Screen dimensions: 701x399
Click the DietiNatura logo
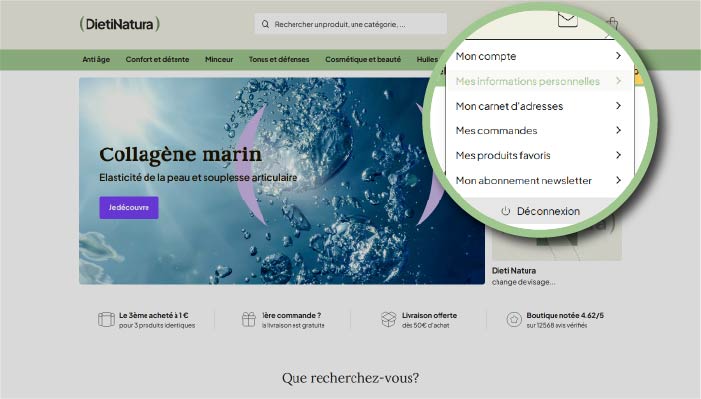[x=119, y=24]
